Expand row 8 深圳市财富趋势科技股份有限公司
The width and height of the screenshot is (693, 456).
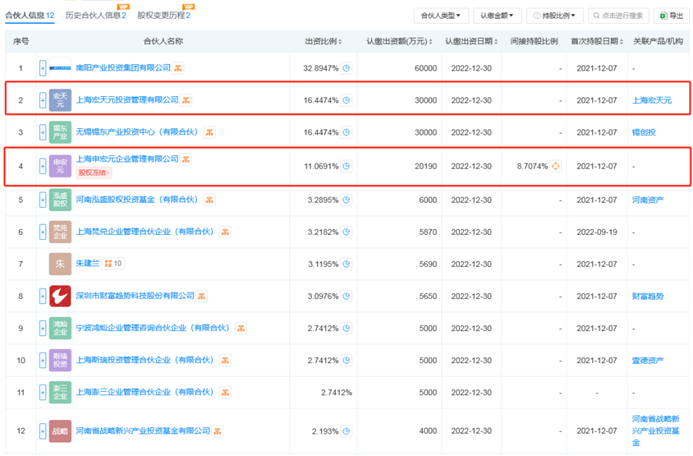(42, 296)
